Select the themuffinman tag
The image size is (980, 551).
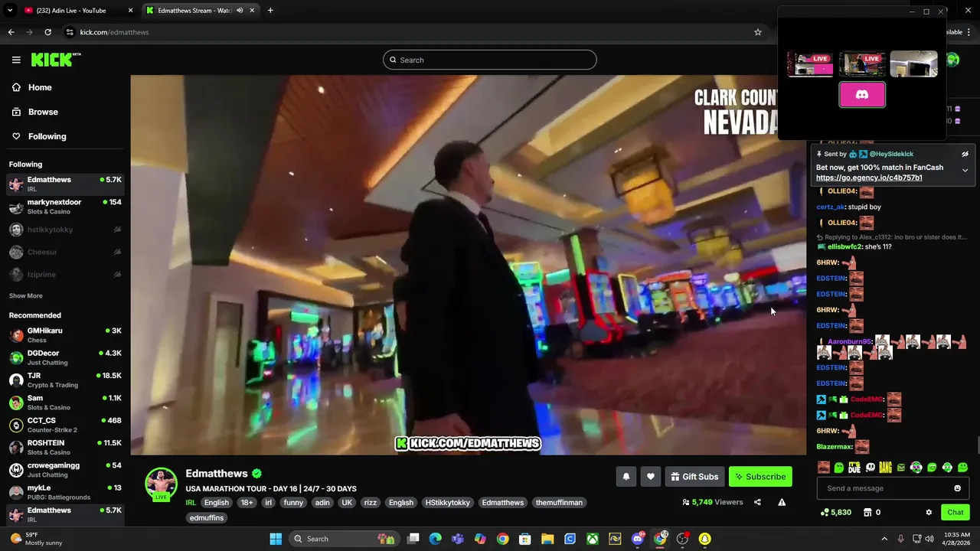click(x=559, y=503)
